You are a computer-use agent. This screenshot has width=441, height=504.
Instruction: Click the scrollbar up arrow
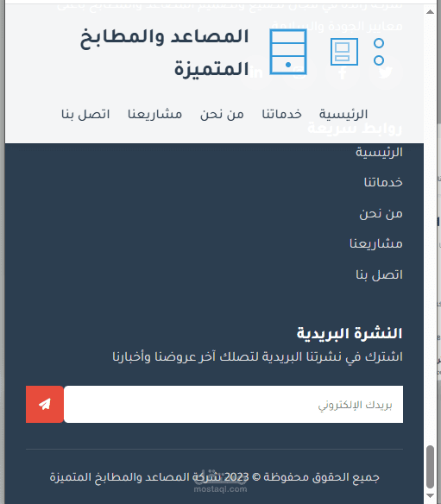tap(430, 12)
